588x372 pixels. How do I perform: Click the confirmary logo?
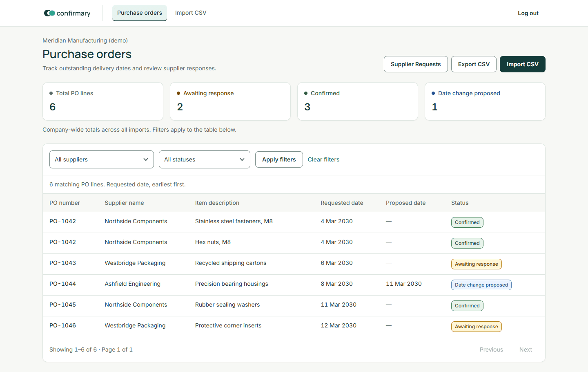coord(67,13)
